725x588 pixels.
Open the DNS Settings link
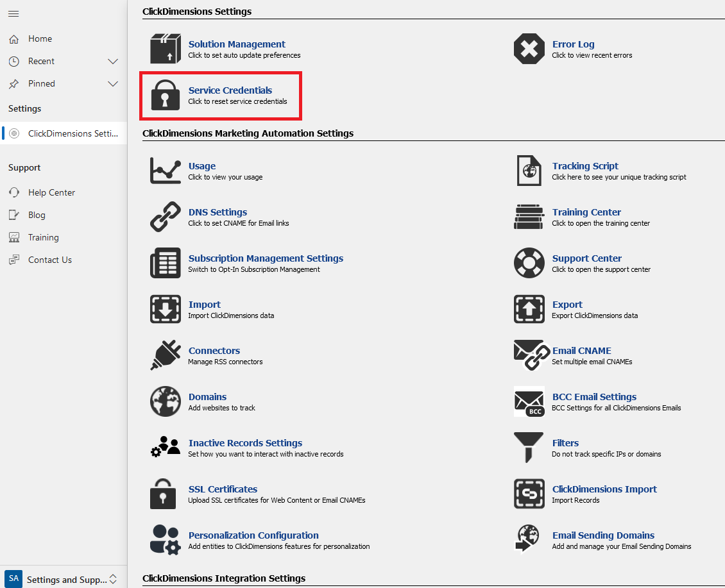coord(217,212)
